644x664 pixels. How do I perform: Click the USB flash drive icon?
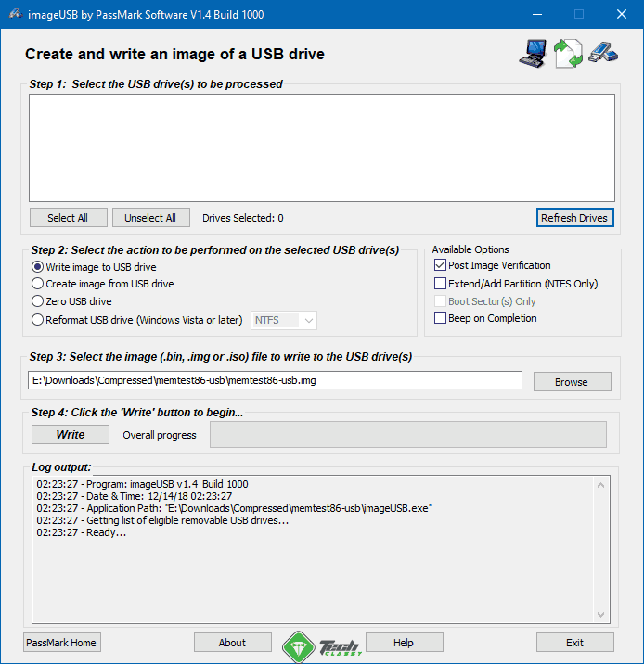click(x=603, y=53)
